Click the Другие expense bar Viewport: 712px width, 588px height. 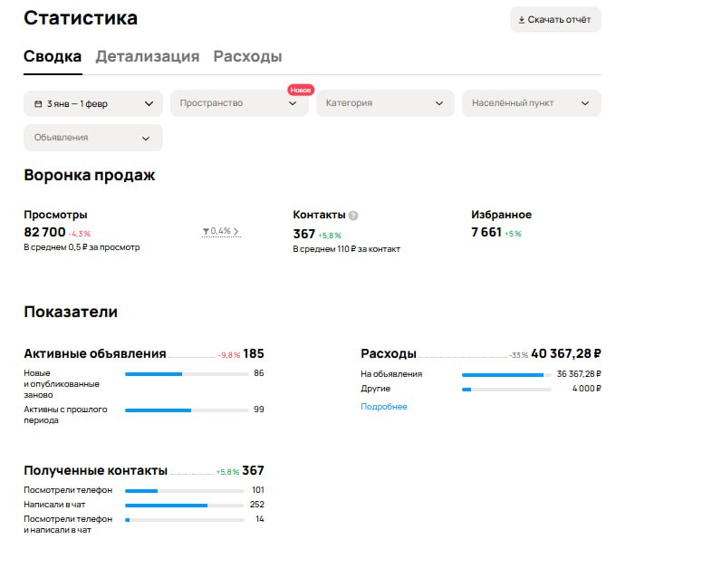click(506, 390)
